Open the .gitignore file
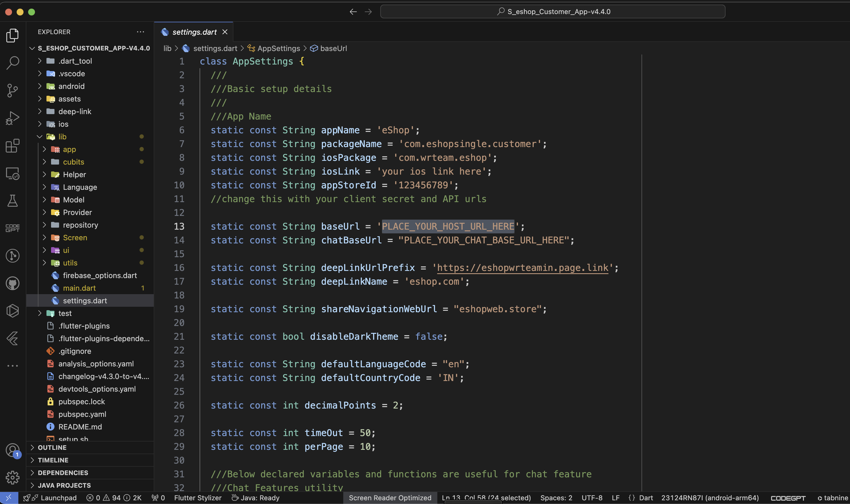Screen dimensions: 850x504 click(x=90, y=351)
